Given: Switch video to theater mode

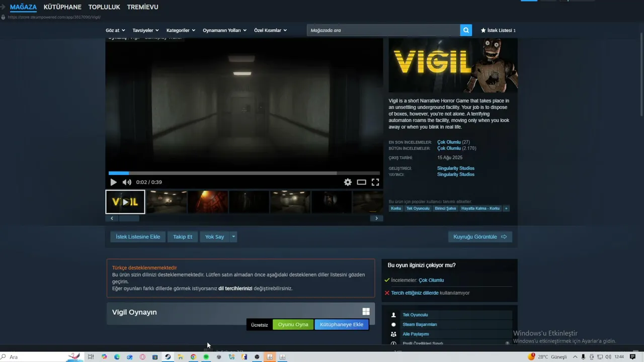Looking at the screenshot, I should [361, 182].
